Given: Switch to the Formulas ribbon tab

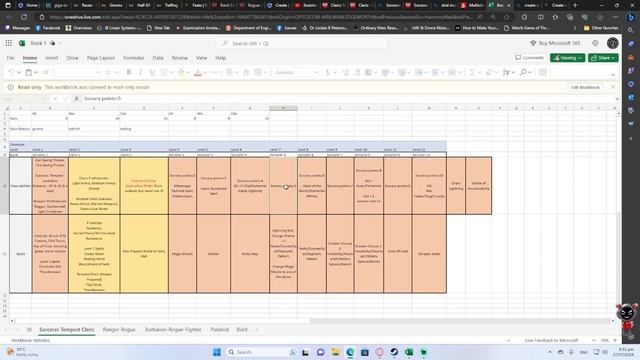Looking at the screenshot, I should point(134,58).
